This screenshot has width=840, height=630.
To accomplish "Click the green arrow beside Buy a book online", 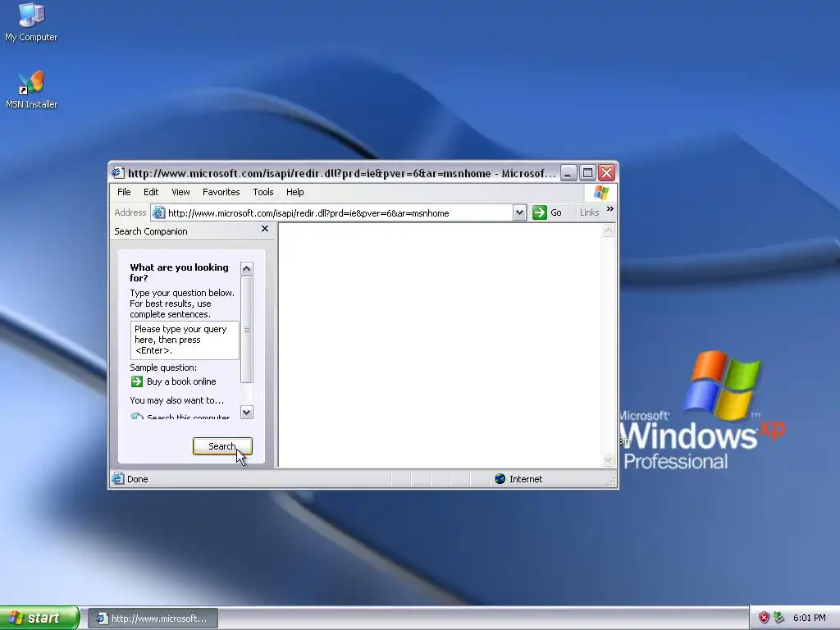I will click(x=137, y=381).
